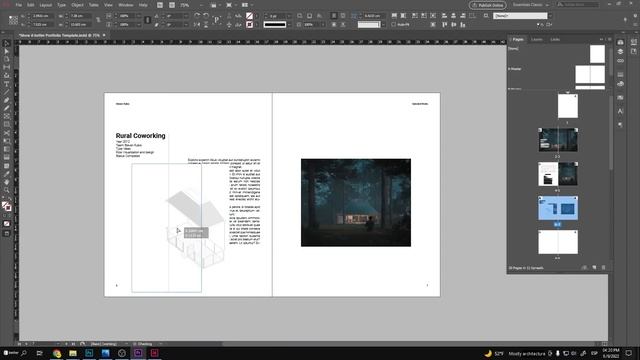Open the File menu
640x360 pixels.
[x=19, y=5]
